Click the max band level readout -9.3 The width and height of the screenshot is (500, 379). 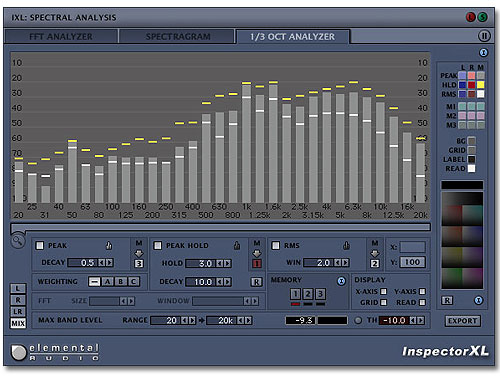coord(300,321)
